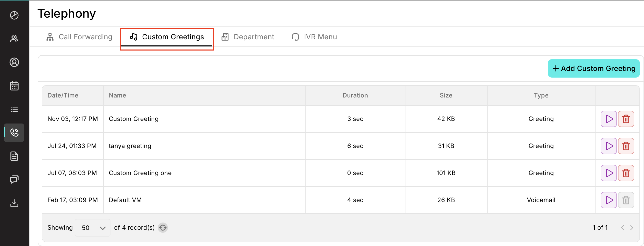
Task: Open the user profile sidebar icon
Action: (x=14, y=62)
